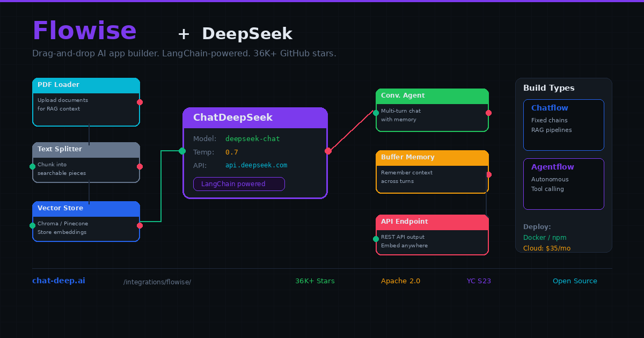Click the Open Source footer link
The image size is (644, 338).
[575, 281]
